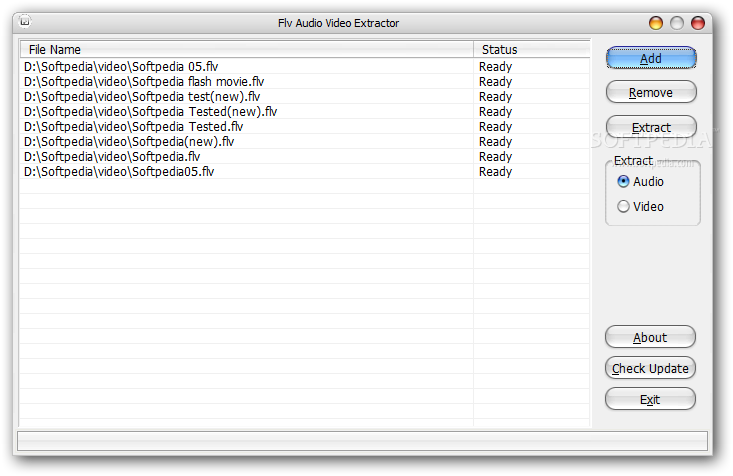Select Softpedia 05.flv in the file list
Viewport: 733px width, 476px height.
pyautogui.click(x=122, y=67)
